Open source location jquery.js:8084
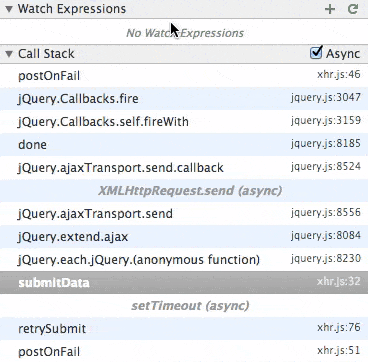 point(326,235)
